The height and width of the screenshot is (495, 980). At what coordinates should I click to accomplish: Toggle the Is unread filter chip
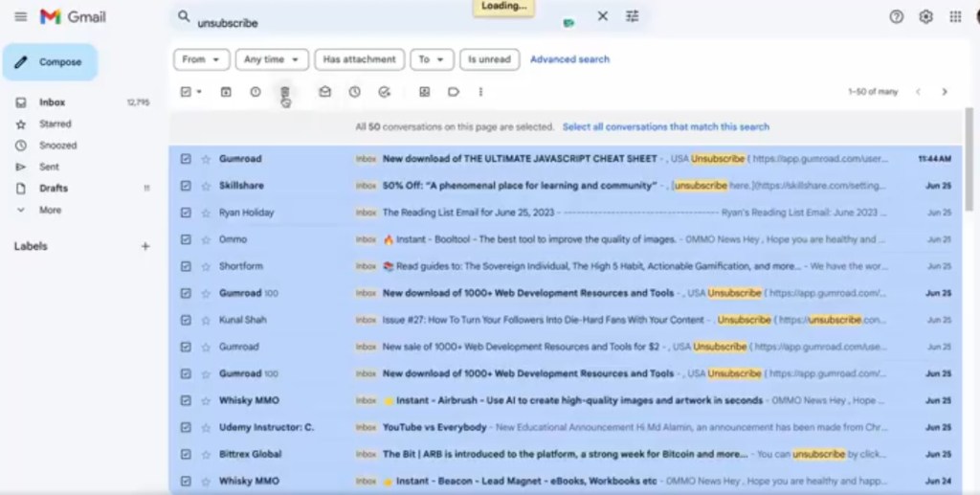coord(489,59)
